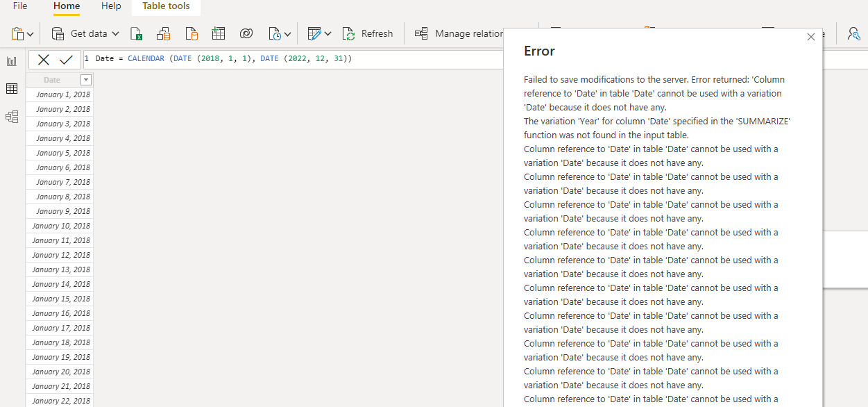
Task: Select the January 5, 2018 cell
Action: coord(60,153)
